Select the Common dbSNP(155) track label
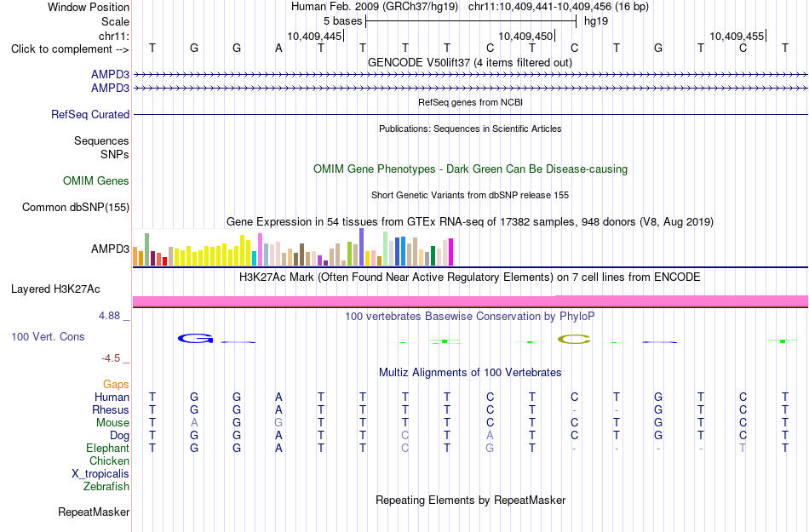The height and width of the screenshot is (532, 809). point(76,207)
